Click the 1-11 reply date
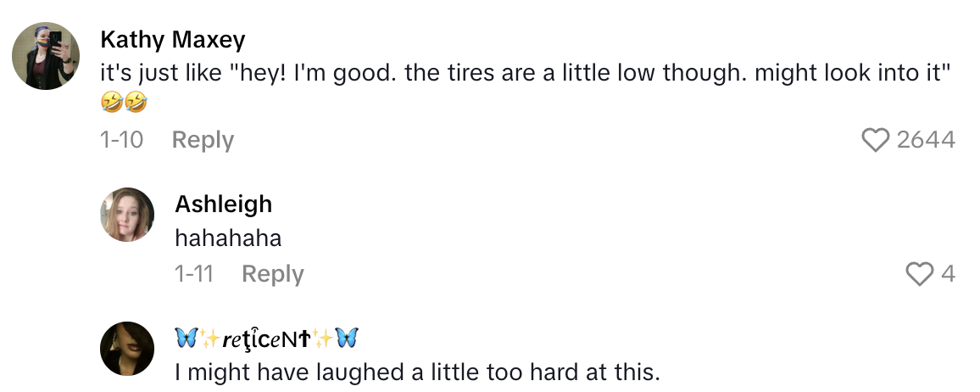The image size is (980, 392). tap(193, 274)
